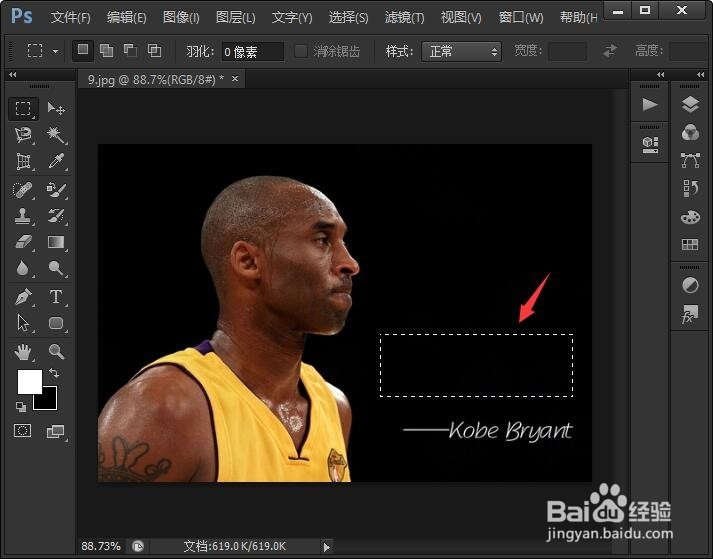Open the Layers panel icon
The image size is (713, 559).
tap(690, 105)
